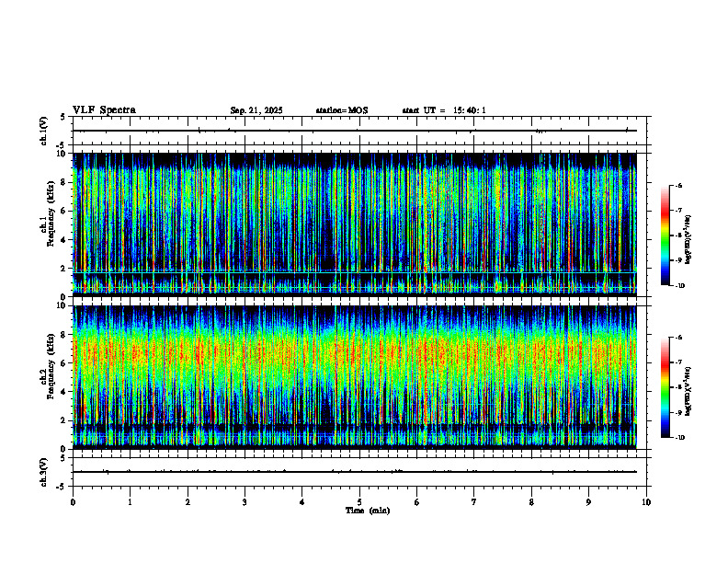Click the 'VLF Spectra' title text
728x563 pixels.
[x=104, y=110]
